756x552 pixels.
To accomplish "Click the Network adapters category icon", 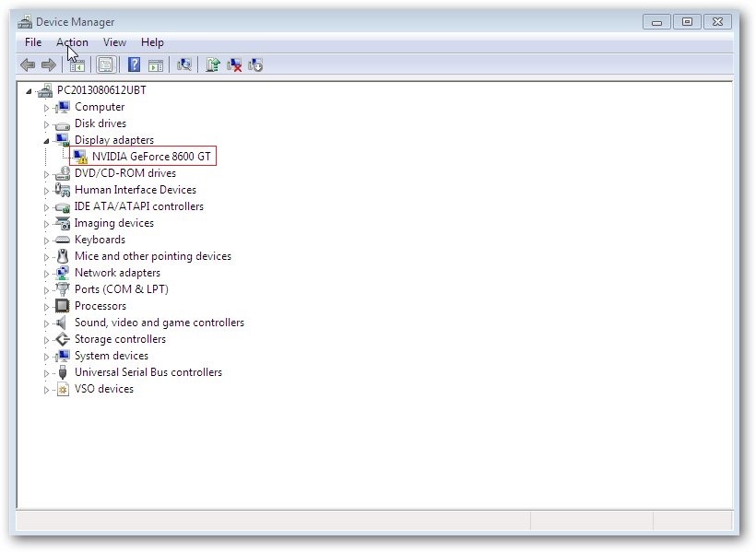I will (x=62, y=273).
